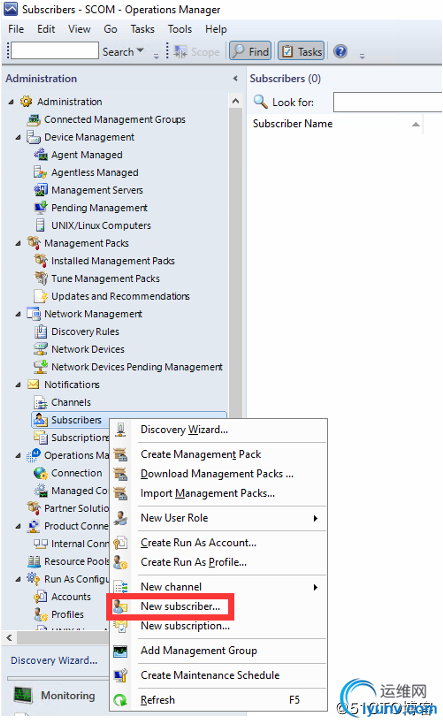Click the tree scrollbar up arrow
Viewport: 443px width, 725px height.
[x=236, y=101]
